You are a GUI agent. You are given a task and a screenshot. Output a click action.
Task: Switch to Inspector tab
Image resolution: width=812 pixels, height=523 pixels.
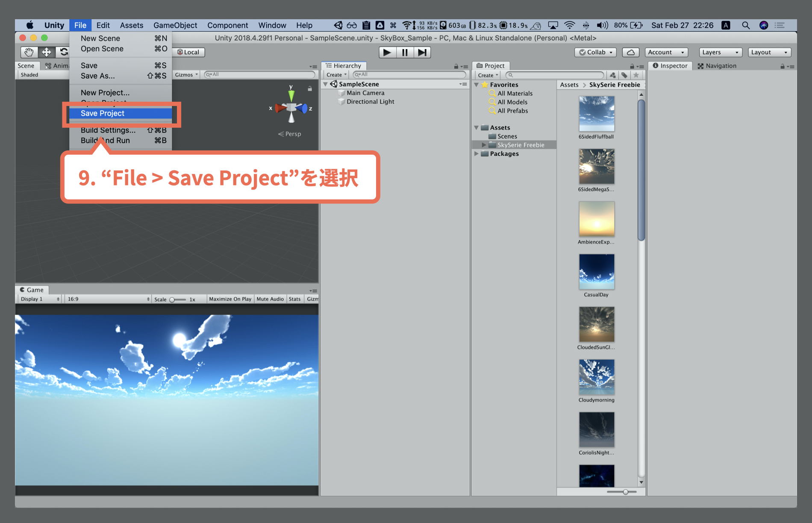click(670, 66)
